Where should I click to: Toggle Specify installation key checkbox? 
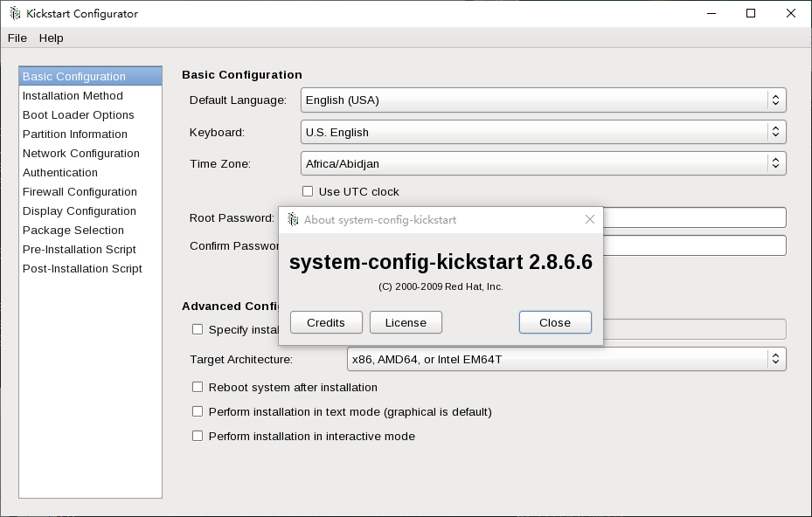pos(198,329)
